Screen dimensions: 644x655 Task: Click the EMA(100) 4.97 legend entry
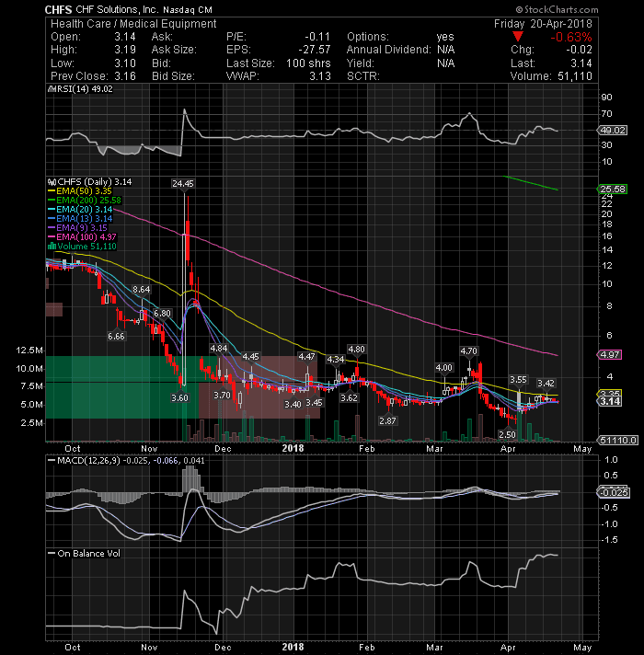[86, 237]
